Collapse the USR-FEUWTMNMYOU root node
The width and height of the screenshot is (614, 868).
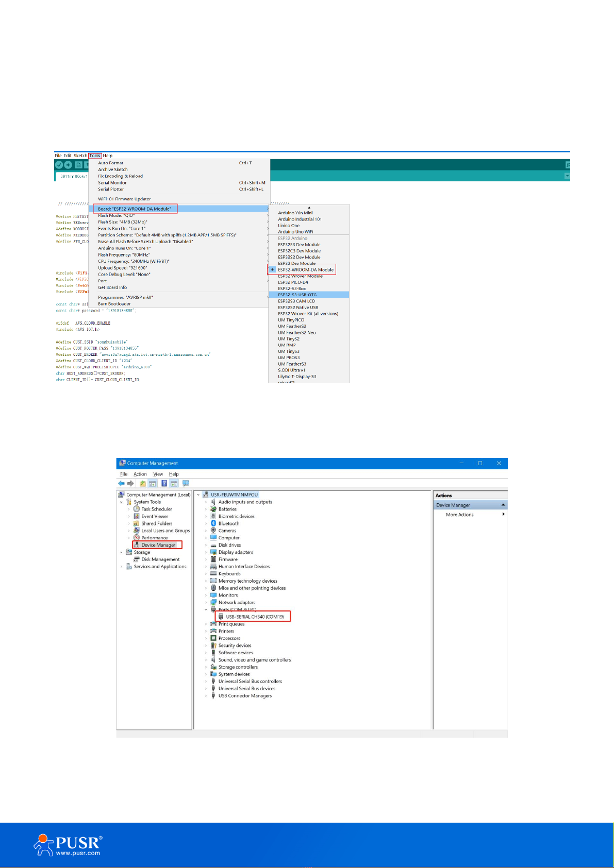point(198,495)
